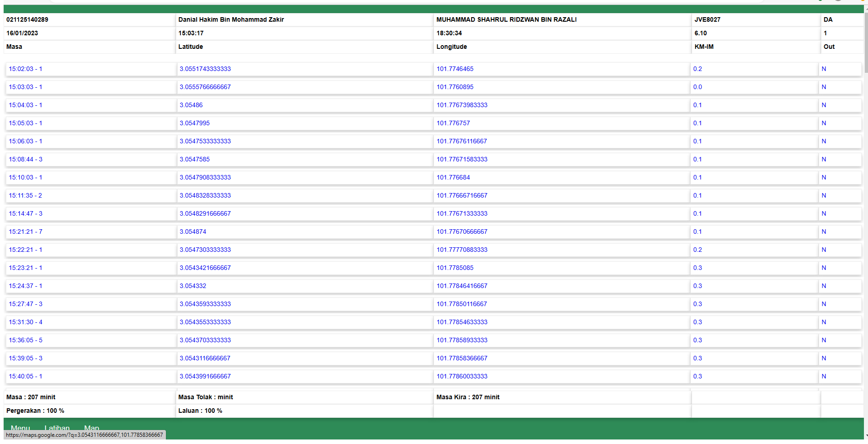Screen dimensions: 868x444
Task: Click longitude 101.77860033333 in last row
Action: click(462, 376)
